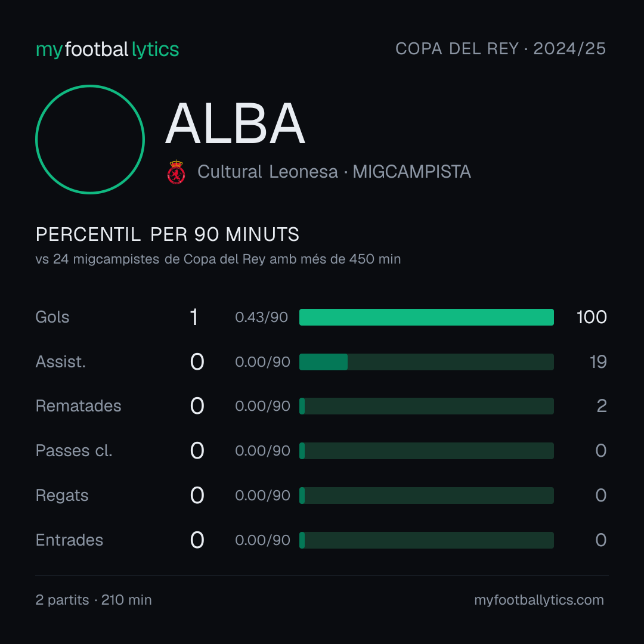Click the Assist. percentile bar
Screen dimensions: 644x644
[x=426, y=362]
